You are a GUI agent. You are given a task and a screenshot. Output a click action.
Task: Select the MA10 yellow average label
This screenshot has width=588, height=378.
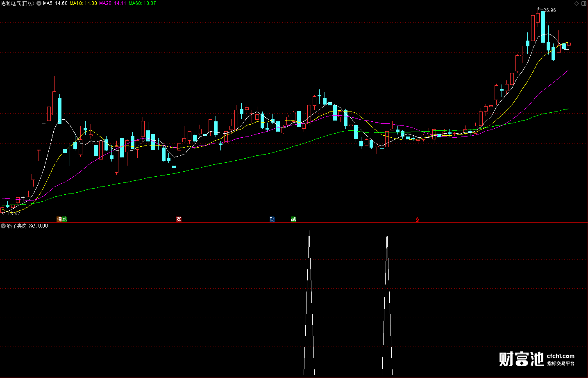coord(84,3)
